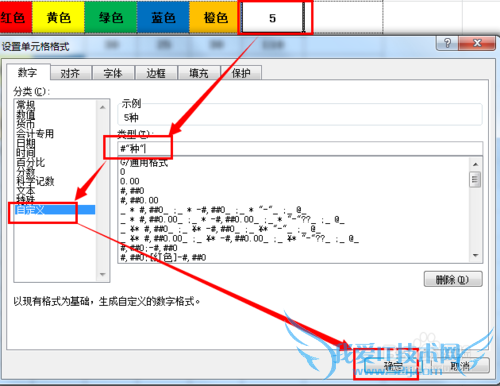Confirm with the 确定 button
The height and width of the screenshot is (386, 500).
(393, 366)
